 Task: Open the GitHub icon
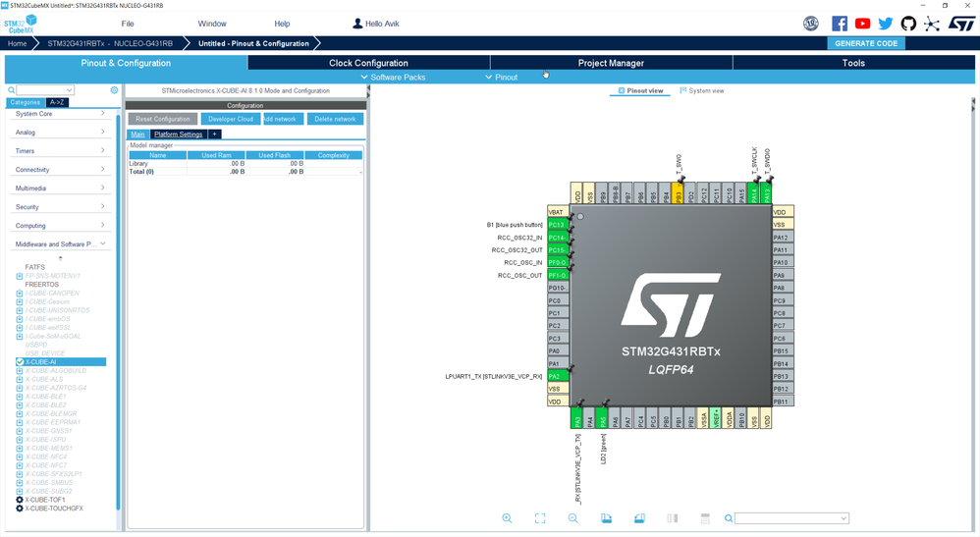point(908,24)
